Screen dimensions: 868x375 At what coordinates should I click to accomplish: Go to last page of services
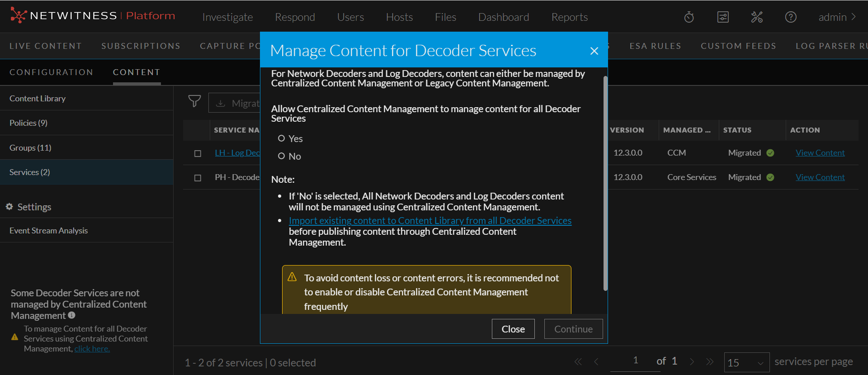coord(710,361)
